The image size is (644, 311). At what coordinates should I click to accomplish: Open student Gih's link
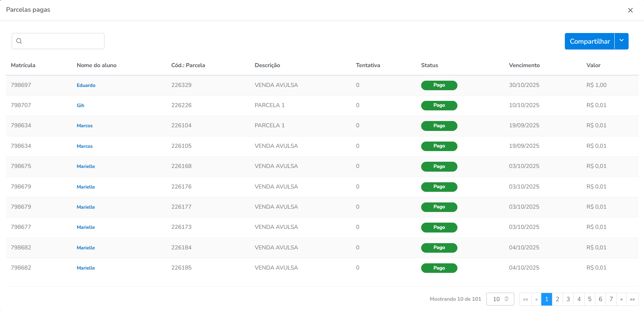[80, 106]
